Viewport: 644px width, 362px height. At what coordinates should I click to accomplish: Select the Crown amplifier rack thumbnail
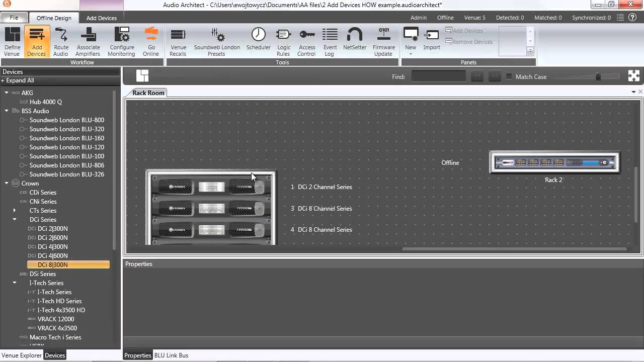(211, 208)
